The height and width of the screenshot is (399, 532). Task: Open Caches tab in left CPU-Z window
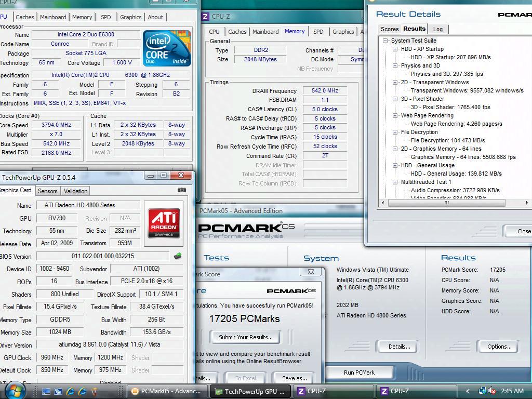click(25, 17)
